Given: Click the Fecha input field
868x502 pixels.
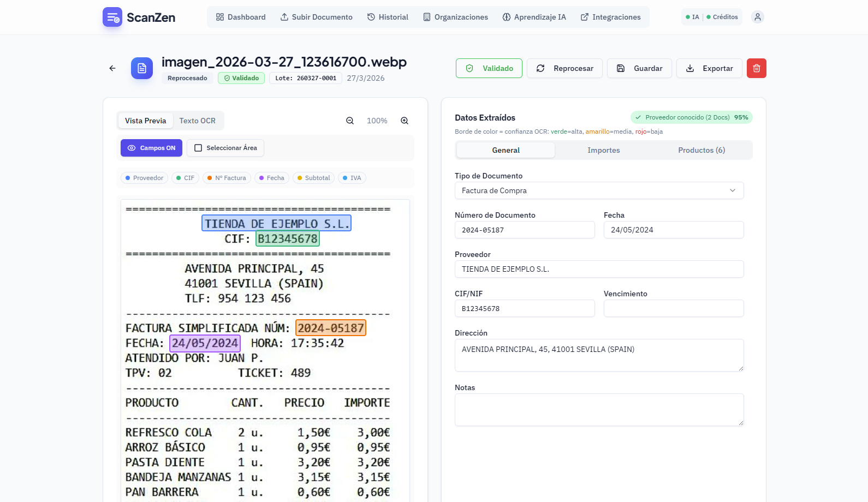Looking at the screenshot, I should click(x=674, y=230).
